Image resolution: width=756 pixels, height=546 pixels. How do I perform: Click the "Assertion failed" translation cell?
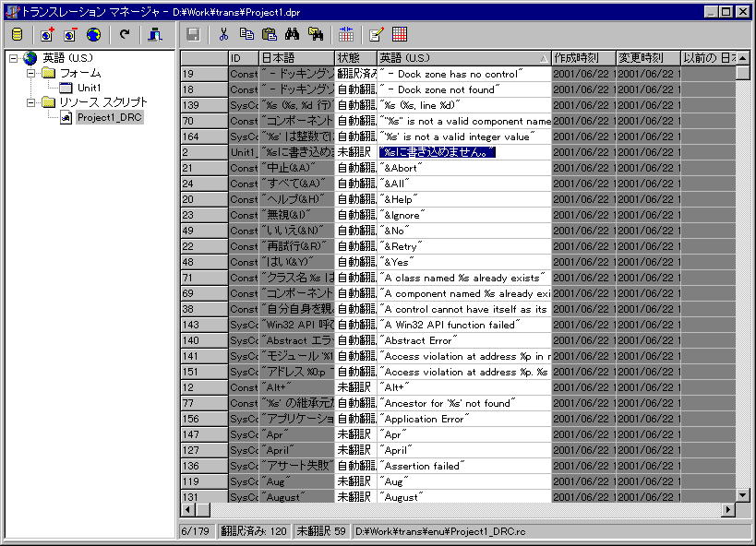click(464, 466)
